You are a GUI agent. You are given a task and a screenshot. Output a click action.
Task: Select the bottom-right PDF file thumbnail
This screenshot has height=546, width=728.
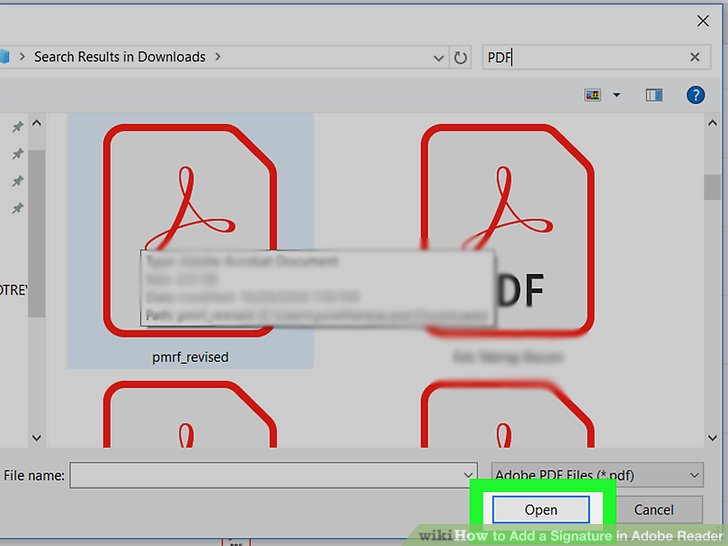click(x=507, y=415)
